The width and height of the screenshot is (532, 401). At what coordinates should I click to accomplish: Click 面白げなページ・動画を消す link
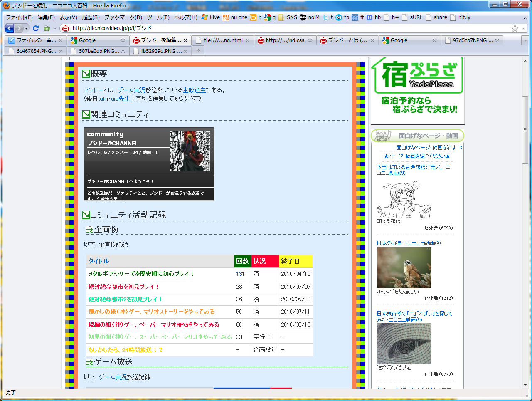point(426,147)
